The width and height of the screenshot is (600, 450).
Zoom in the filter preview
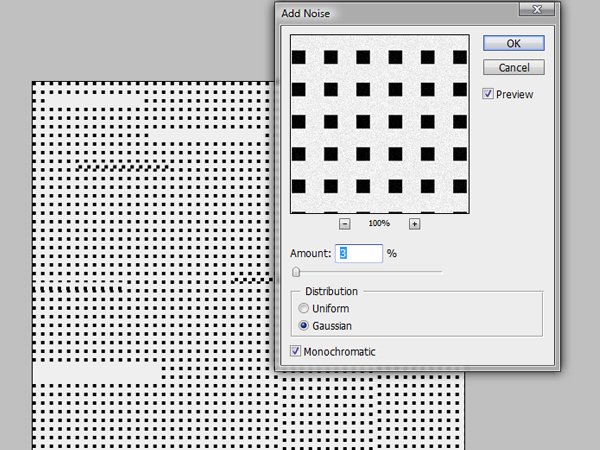click(414, 224)
